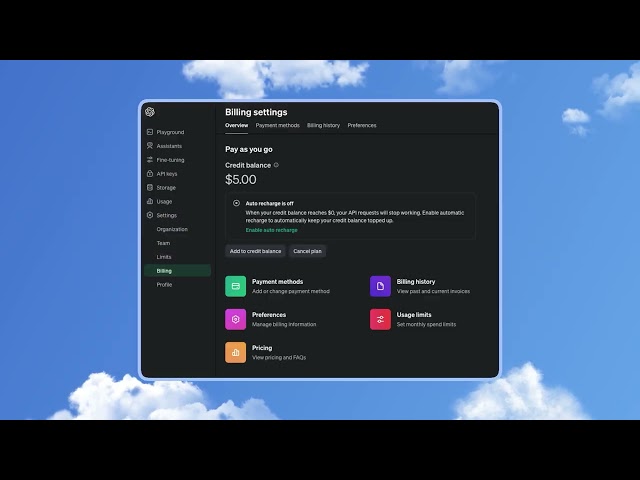Click 'Set monthly spend limits' text
This screenshot has width=640, height=480.
pyautogui.click(x=427, y=324)
